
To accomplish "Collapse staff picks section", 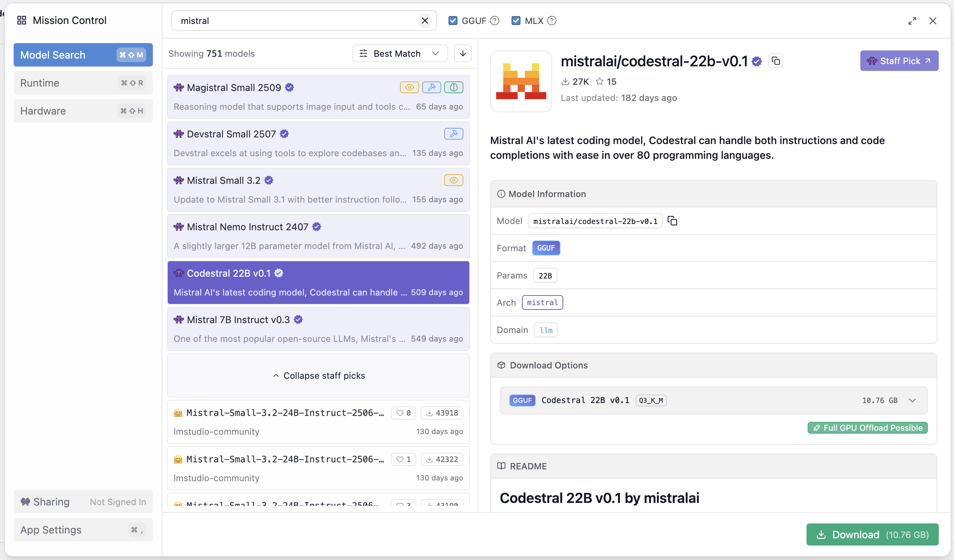I will (318, 375).
